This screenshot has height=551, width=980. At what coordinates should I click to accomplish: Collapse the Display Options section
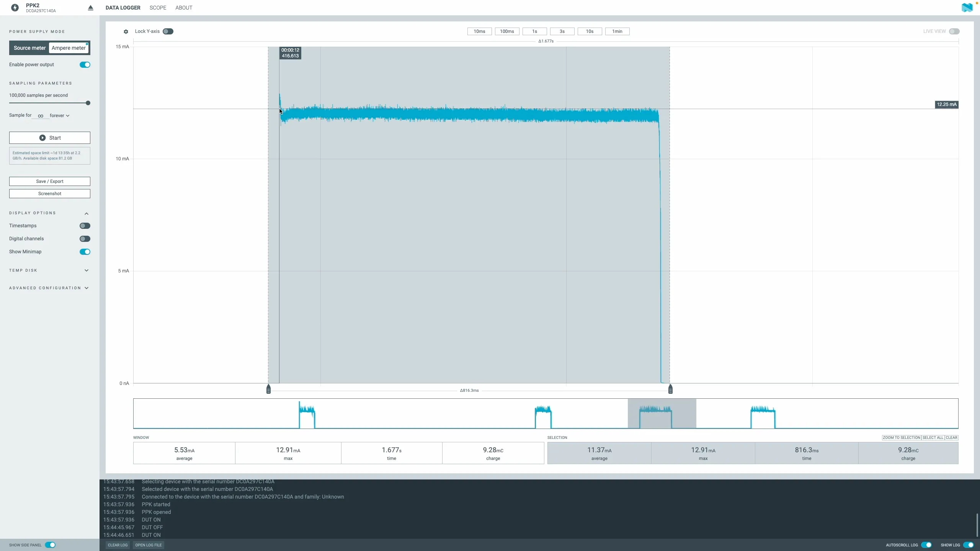(87, 214)
